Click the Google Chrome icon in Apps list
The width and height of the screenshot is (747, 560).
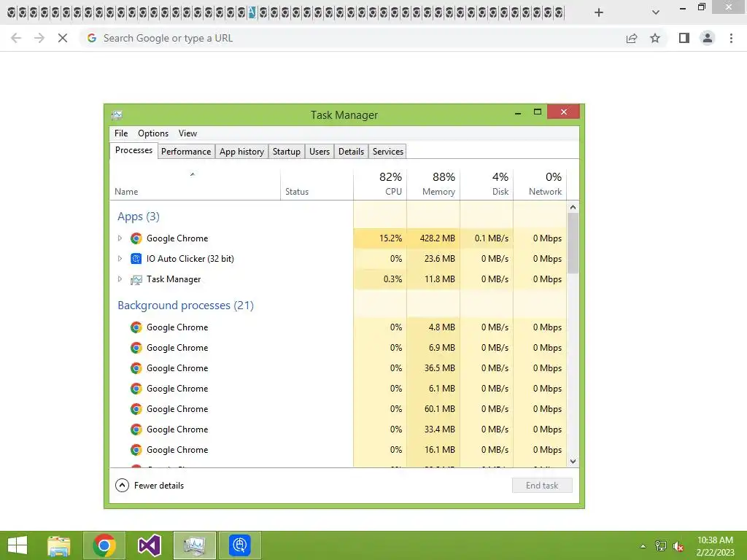(136, 238)
